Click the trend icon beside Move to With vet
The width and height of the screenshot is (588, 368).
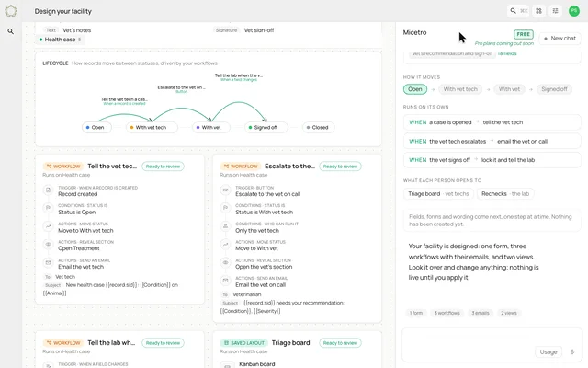click(x=225, y=245)
